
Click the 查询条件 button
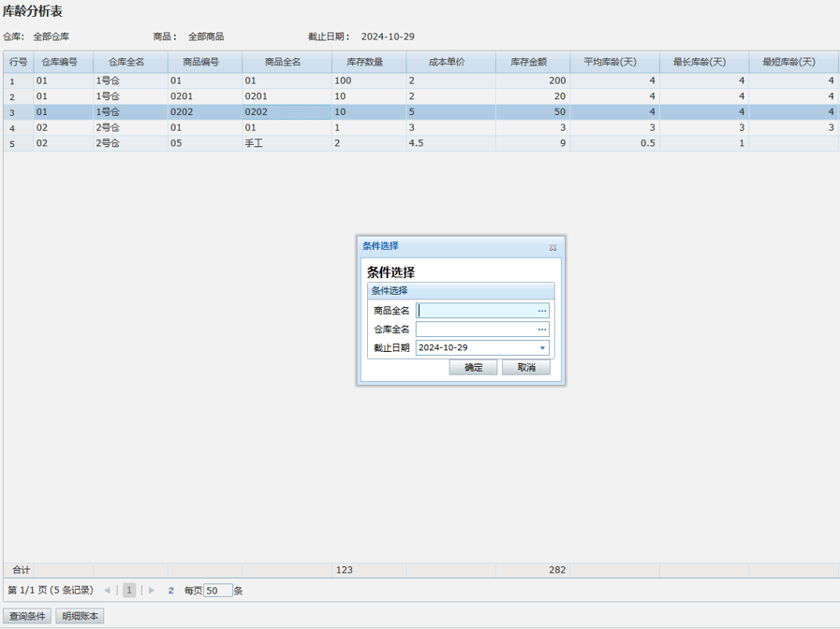(27, 616)
